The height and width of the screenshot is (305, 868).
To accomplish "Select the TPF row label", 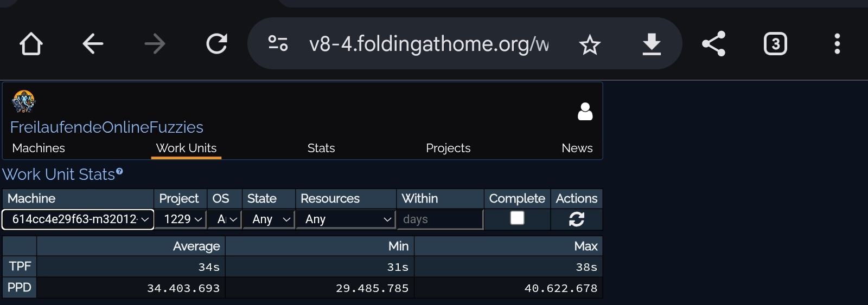I will pyautogui.click(x=20, y=266).
